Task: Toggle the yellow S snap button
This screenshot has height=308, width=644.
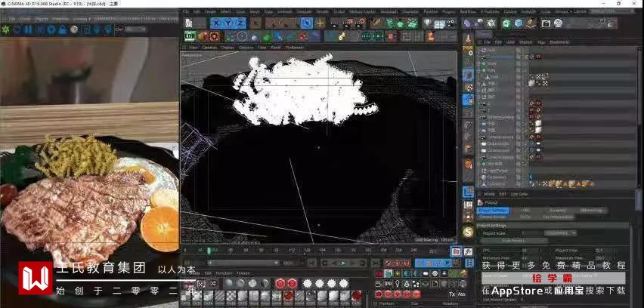Action: click(x=468, y=233)
